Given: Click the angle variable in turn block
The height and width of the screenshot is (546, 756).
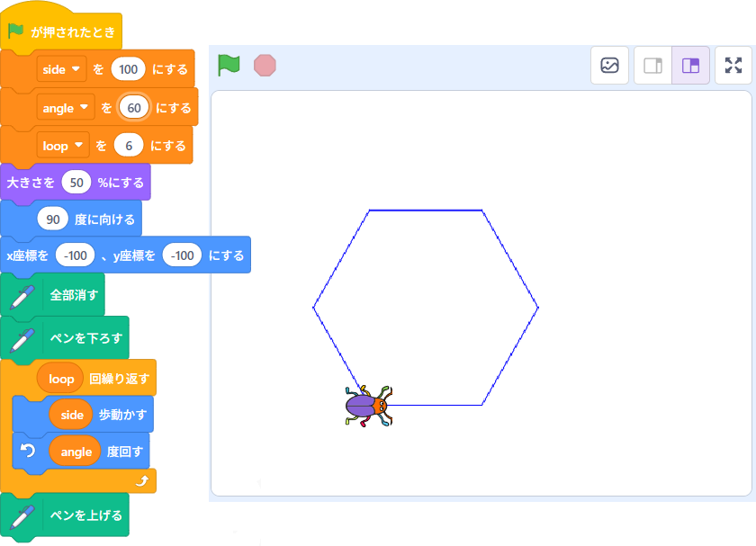Looking at the screenshot, I should click(x=76, y=452).
